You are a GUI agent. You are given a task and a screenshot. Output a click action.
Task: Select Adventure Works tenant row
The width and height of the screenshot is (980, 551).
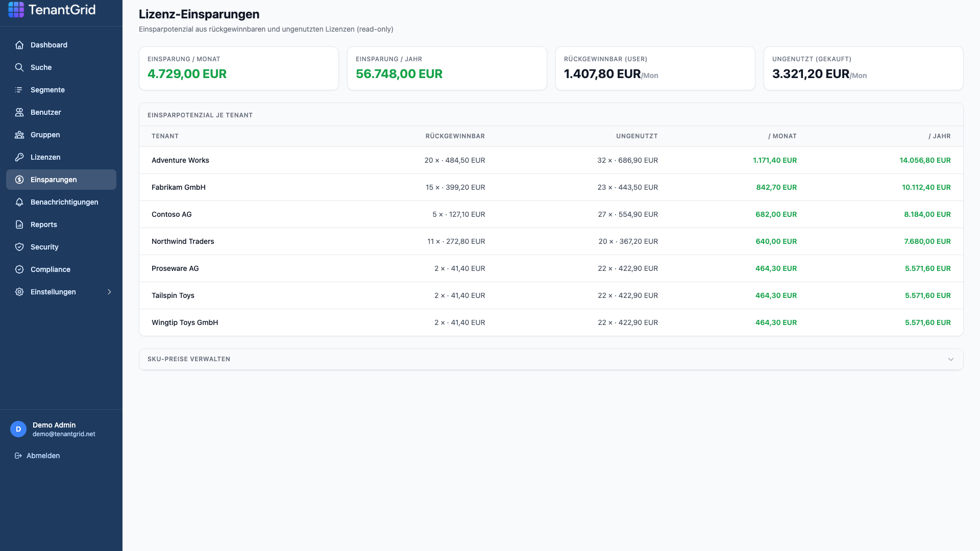coord(551,160)
